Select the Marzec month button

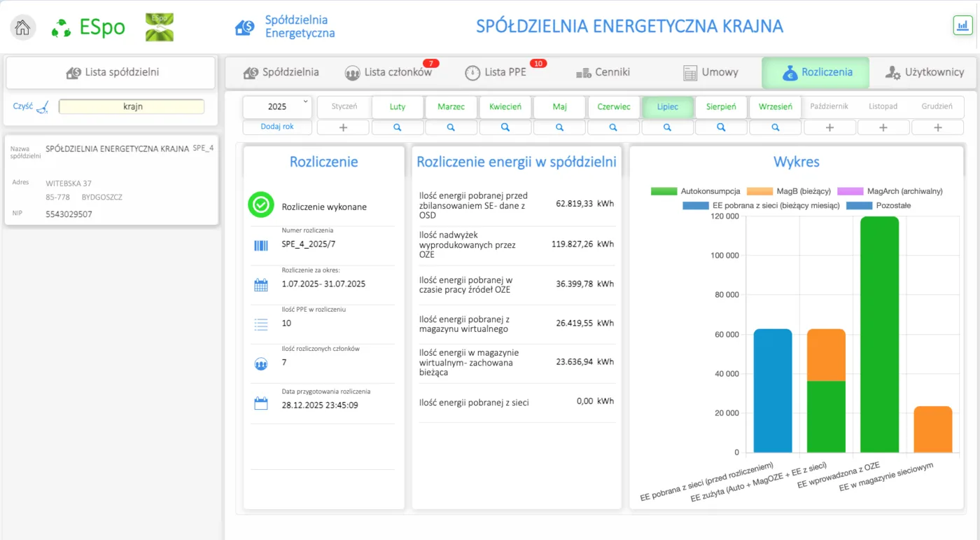point(451,107)
